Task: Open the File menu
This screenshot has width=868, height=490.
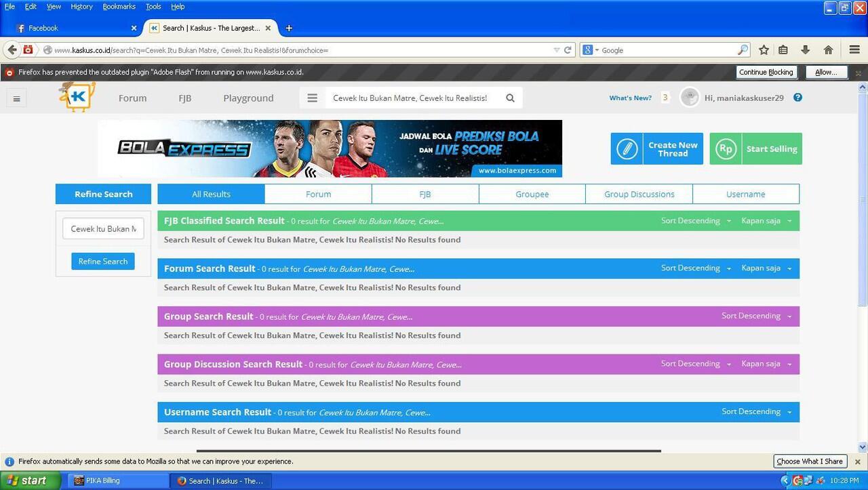Action: [9, 6]
